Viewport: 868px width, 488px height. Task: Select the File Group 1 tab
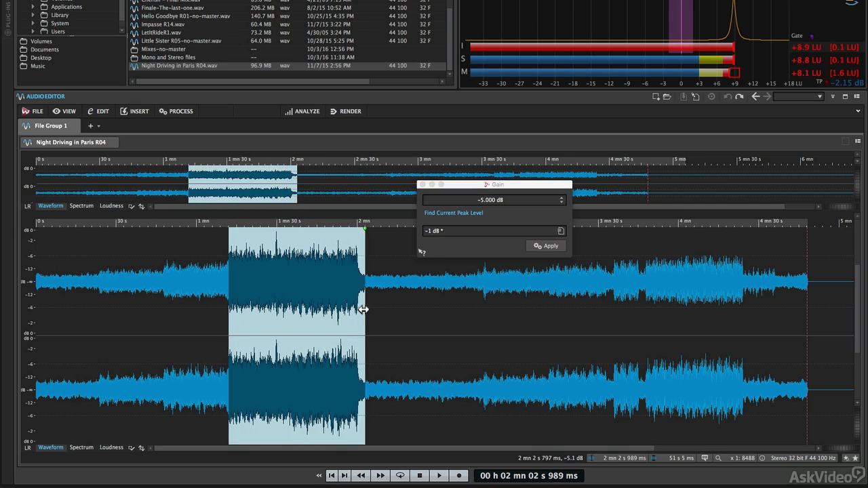(x=49, y=126)
